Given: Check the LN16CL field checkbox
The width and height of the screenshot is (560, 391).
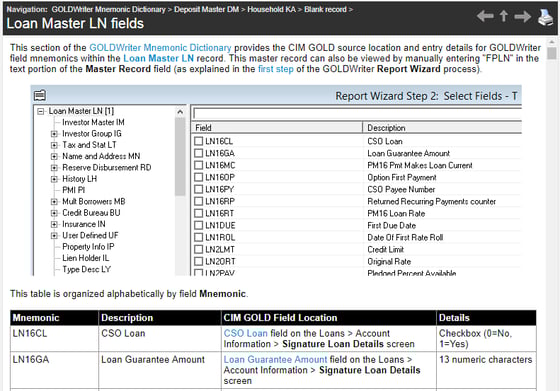Looking at the screenshot, I should click(x=198, y=141).
